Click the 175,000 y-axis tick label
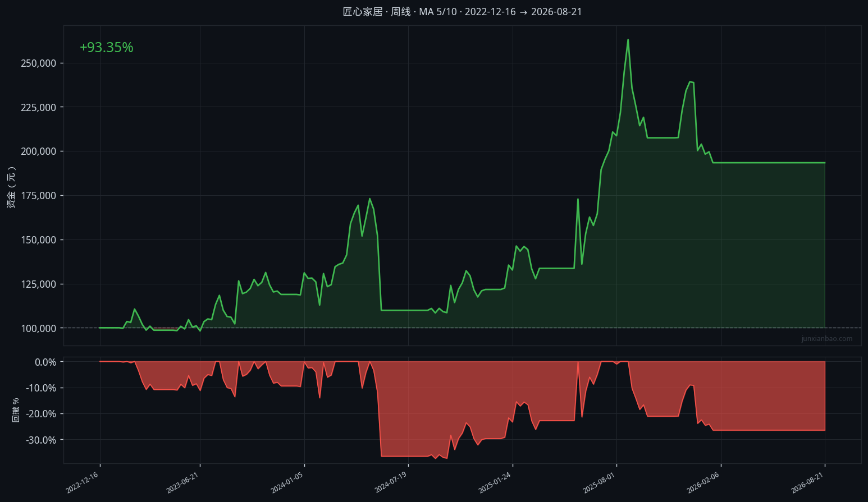868x502 pixels. tap(39, 196)
